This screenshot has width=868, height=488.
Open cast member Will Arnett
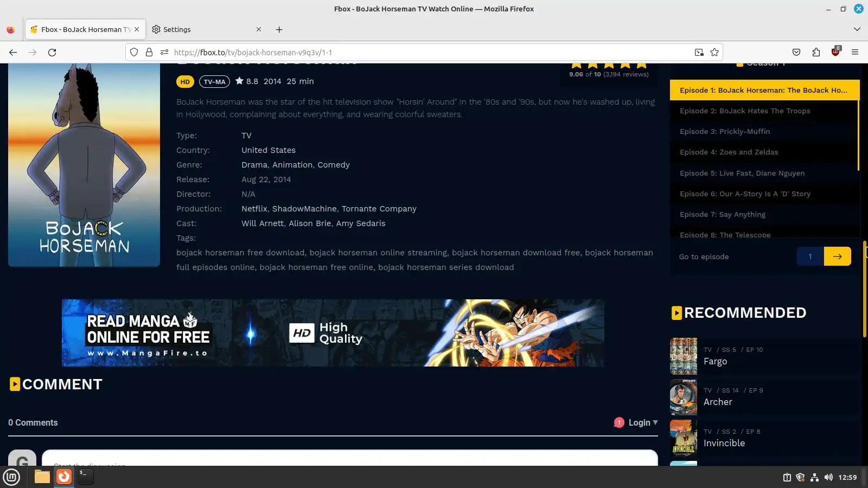point(263,223)
